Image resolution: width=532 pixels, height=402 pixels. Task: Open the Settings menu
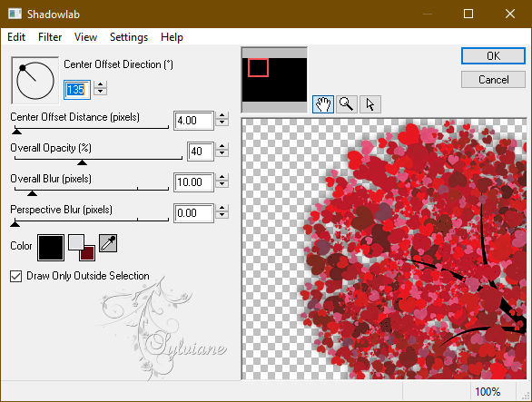pos(129,37)
